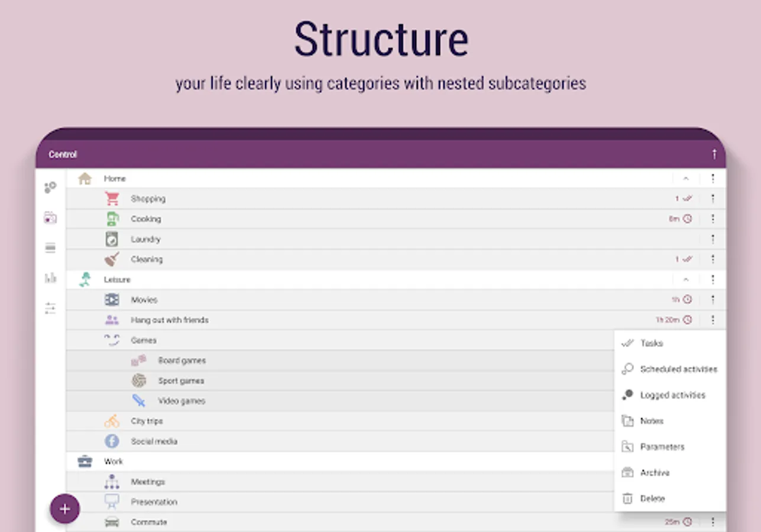Click the Shopping cart icon

pyautogui.click(x=112, y=199)
